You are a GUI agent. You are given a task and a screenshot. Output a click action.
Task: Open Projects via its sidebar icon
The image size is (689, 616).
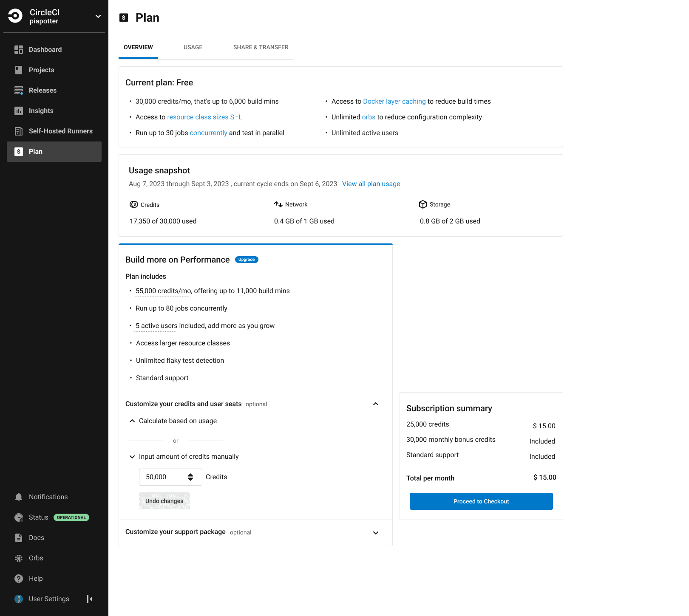[19, 70]
